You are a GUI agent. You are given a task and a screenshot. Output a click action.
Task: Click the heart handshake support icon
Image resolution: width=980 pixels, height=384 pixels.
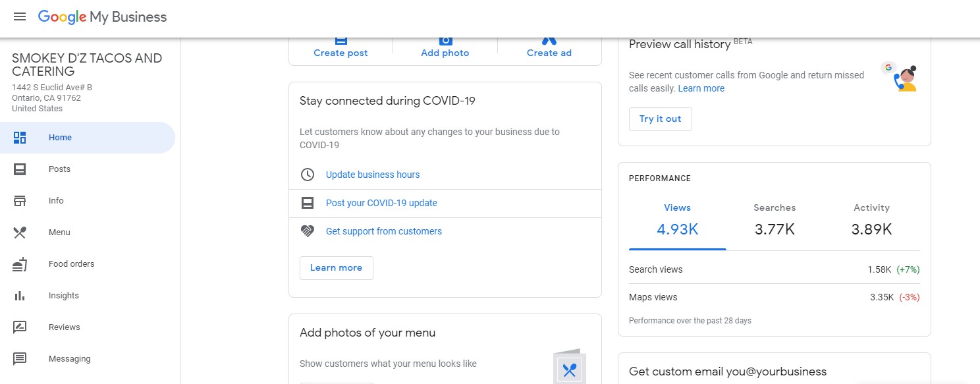point(308,231)
